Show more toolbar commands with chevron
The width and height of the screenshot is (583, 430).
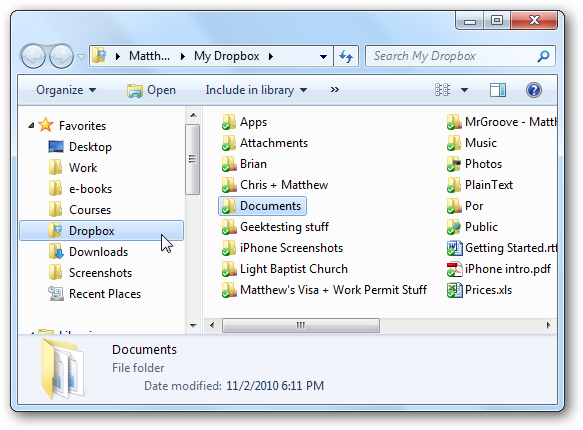pyautogui.click(x=335, y=90)
